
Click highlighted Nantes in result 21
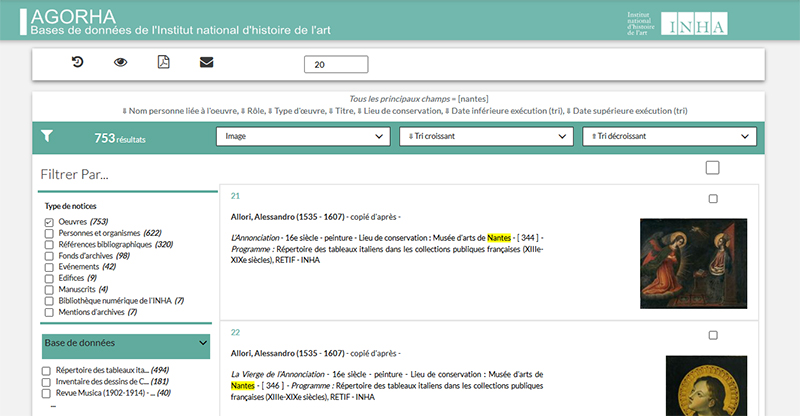pos(499,238)
